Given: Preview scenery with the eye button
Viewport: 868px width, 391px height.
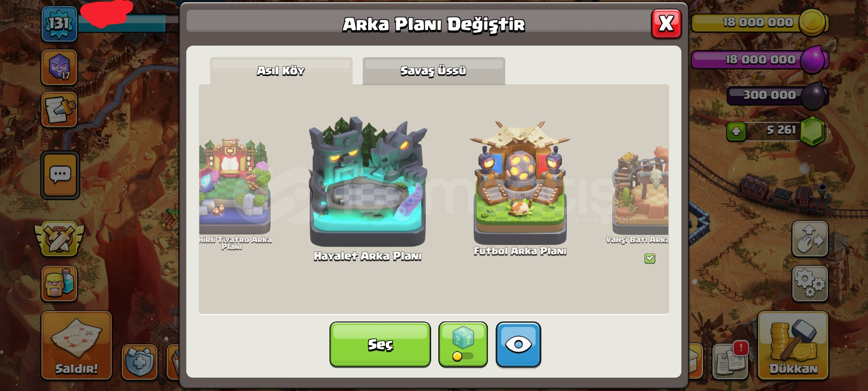Looking at the screenshot, I should point(518,344).
